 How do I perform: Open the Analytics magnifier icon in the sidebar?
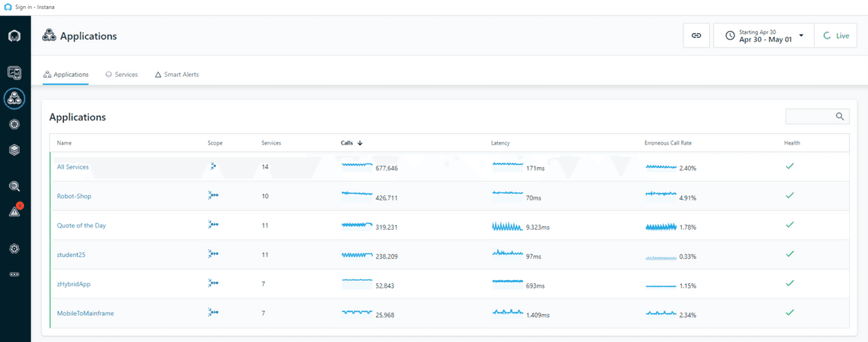14,186
